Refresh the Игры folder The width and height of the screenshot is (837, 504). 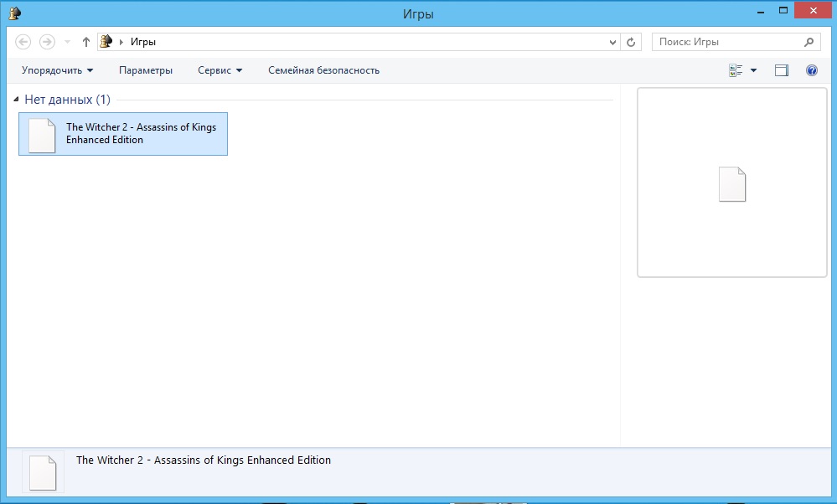pos(631,42)
